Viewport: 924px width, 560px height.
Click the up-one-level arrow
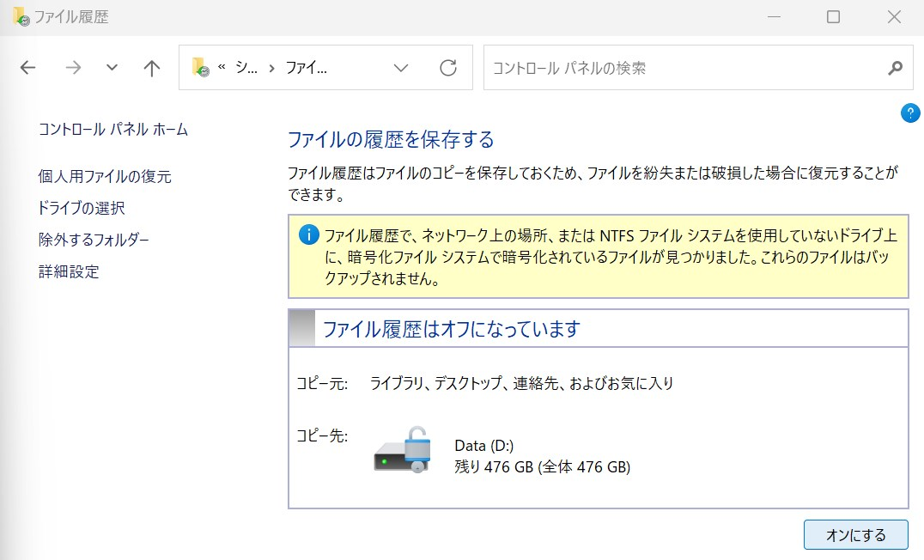[x=151, y=67]
